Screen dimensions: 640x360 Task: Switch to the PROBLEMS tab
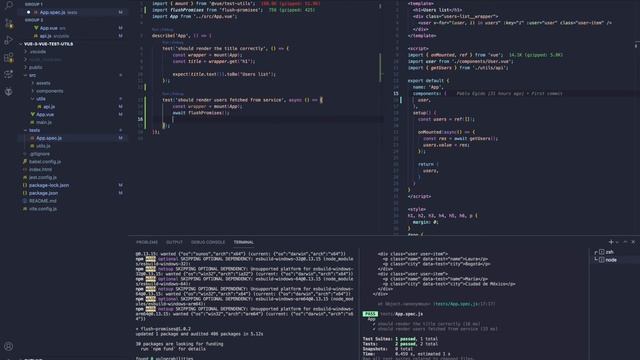[x=147, y=242]
